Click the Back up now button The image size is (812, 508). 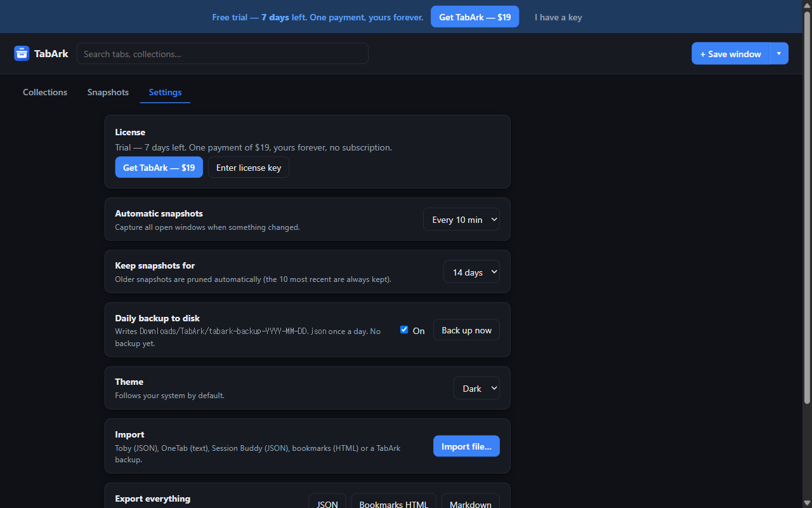pyautogui.click(x=466, y=330)
